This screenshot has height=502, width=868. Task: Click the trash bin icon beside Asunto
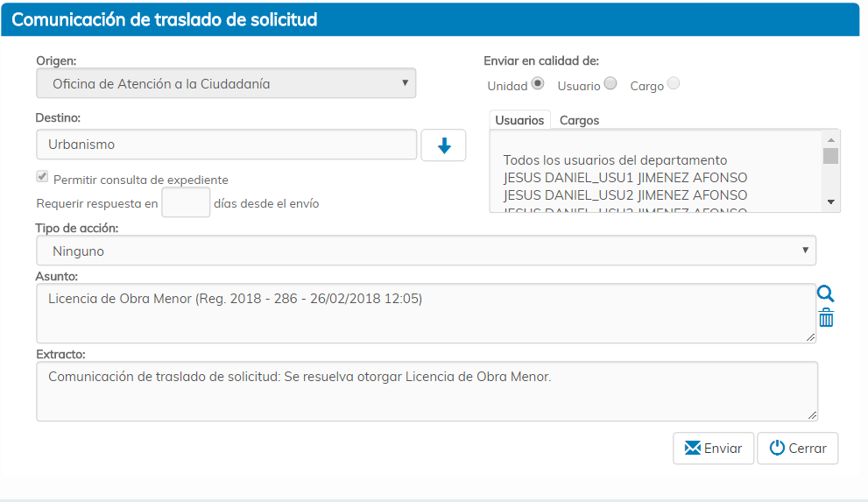(x=826, y=318)
